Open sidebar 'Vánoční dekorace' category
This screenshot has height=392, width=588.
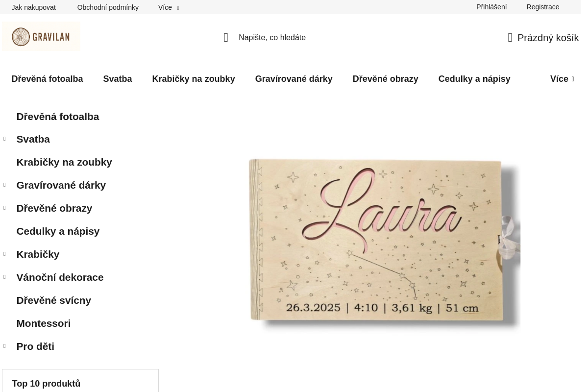[60, 277]
